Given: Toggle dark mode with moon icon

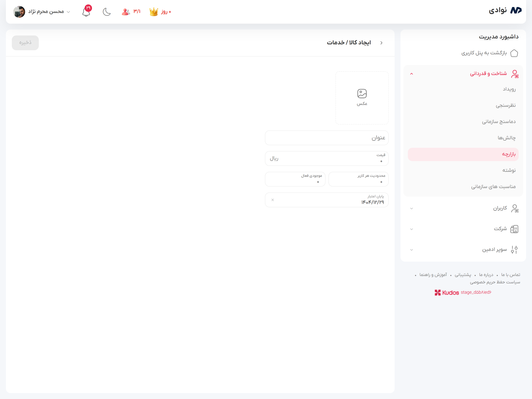Looking at the screenshot, I should (107, 11).
